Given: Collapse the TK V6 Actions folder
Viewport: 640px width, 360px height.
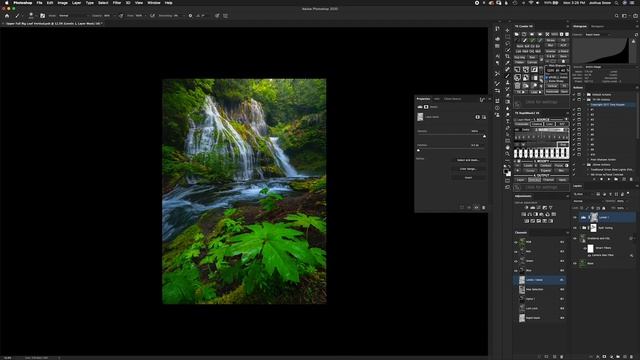Looking at the screenshot, I should click(x=584, y=100).
